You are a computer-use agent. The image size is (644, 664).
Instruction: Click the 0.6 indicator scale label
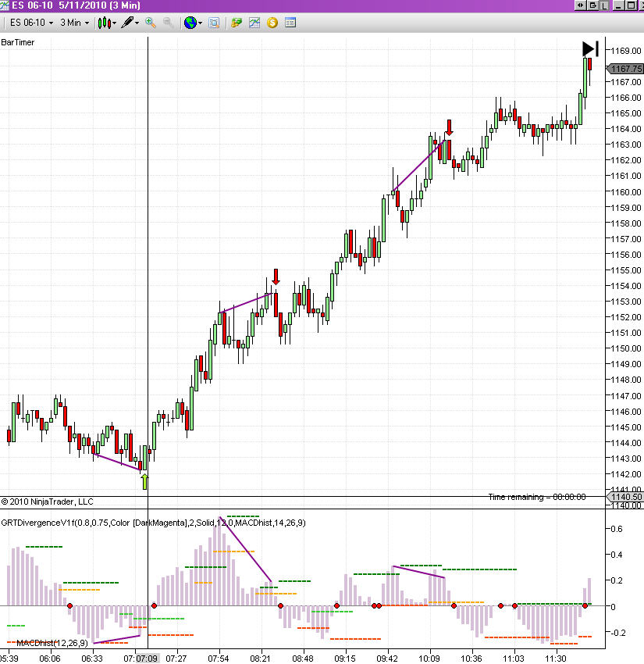click(617, 529)
